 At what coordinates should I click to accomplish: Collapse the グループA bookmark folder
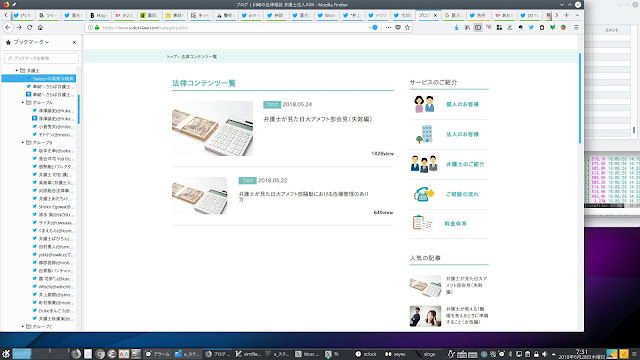(x=23, y=102)
